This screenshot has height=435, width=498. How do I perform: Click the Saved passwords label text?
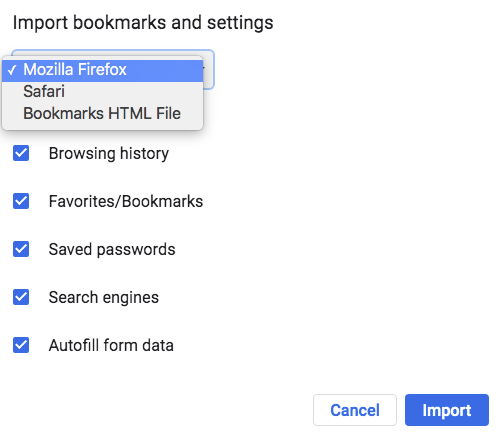[112, 250]
